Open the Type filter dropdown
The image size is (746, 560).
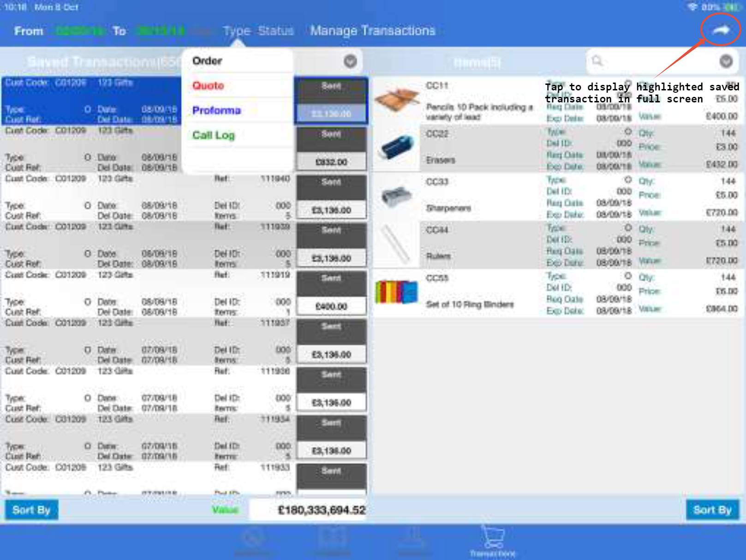pyautogui.click(x=236, y=31)
